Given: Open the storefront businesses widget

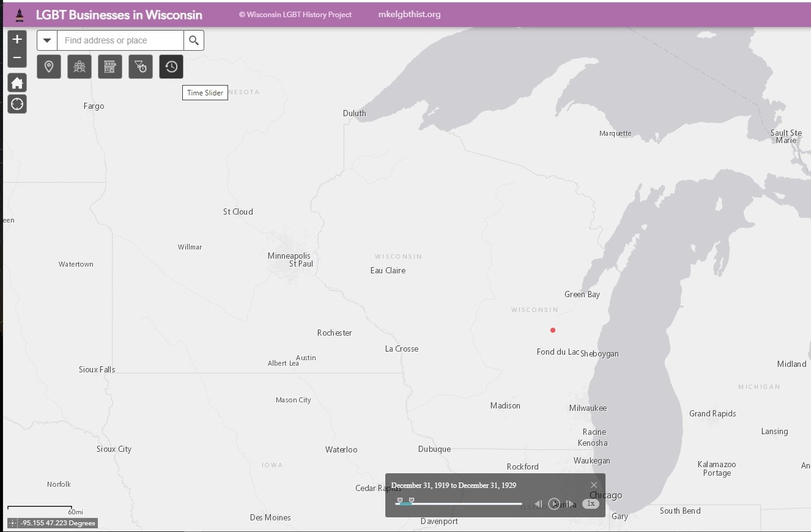Looking at the screenshot, I should (110, 67).
